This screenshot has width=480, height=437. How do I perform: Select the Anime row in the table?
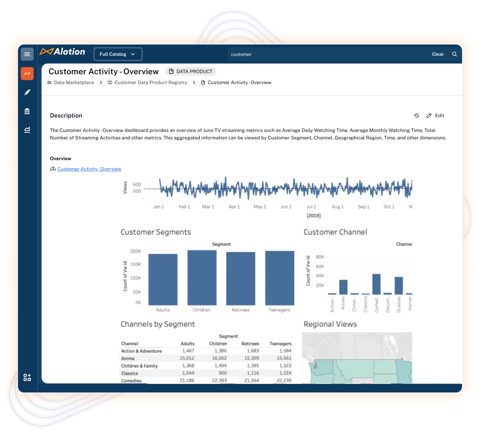206,358
